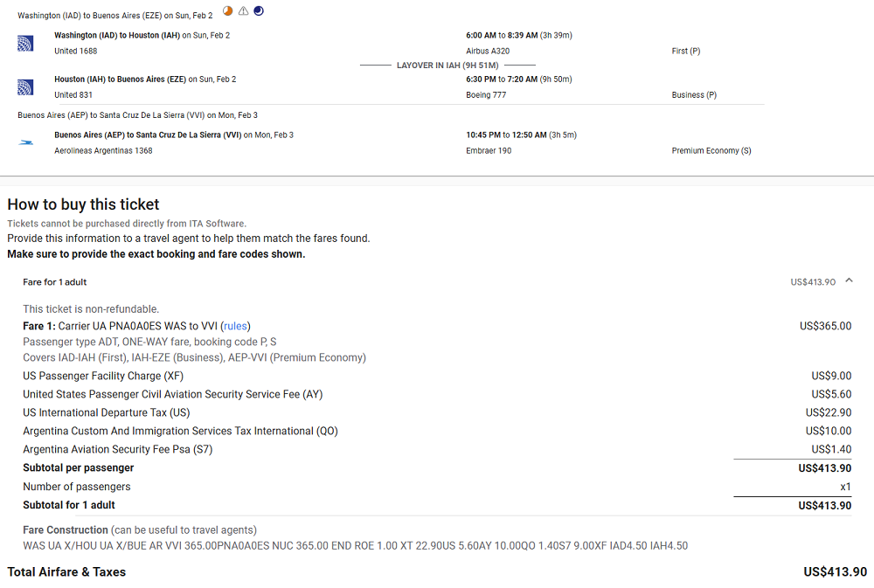Click United logo beside flight United 831

25,86
